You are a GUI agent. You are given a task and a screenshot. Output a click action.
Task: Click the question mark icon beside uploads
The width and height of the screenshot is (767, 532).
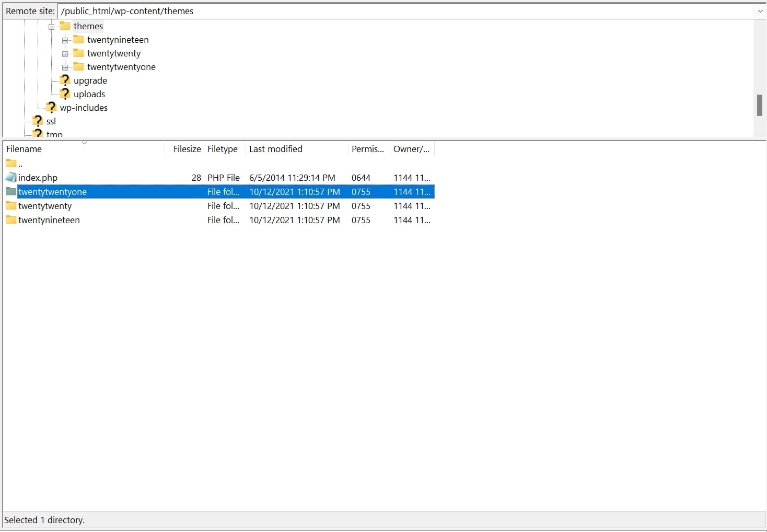click(x=65, y=94)
